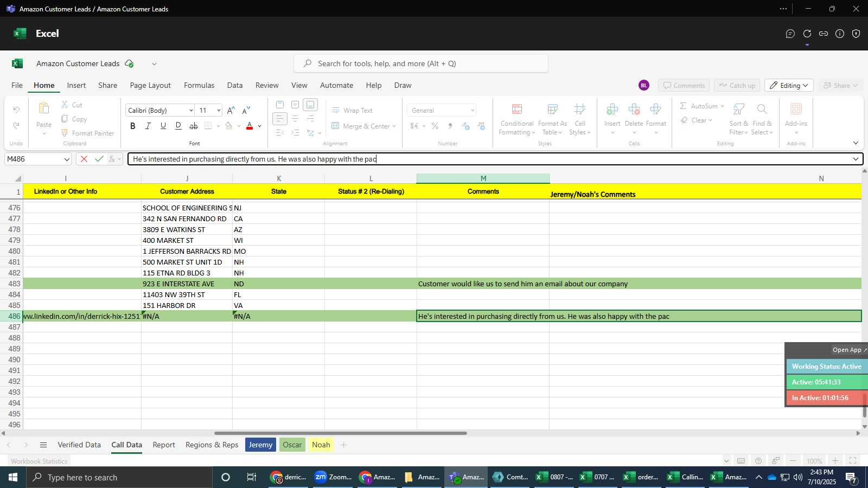The width and height of the screenshot is (868, 488).
Task: Collapse the ribbon with chevron
Action: click(x=856, y=143)
